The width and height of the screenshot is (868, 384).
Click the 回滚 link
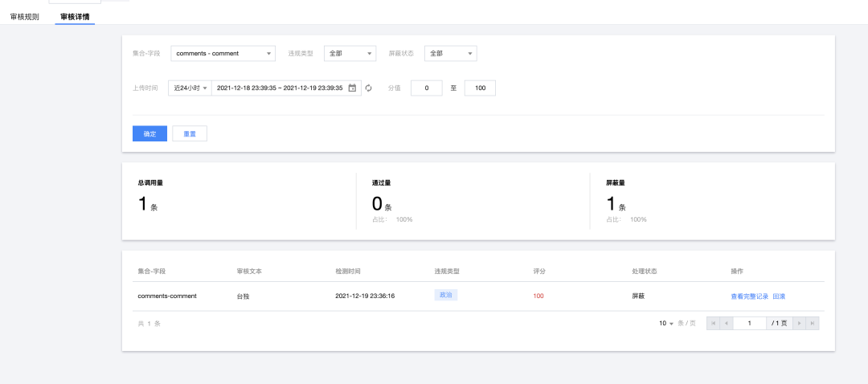(x=779, y=296)
